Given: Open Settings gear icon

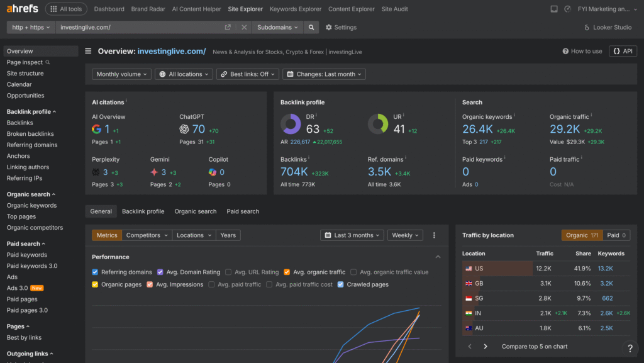Looking at the screenshot, I should click(328, 27).
